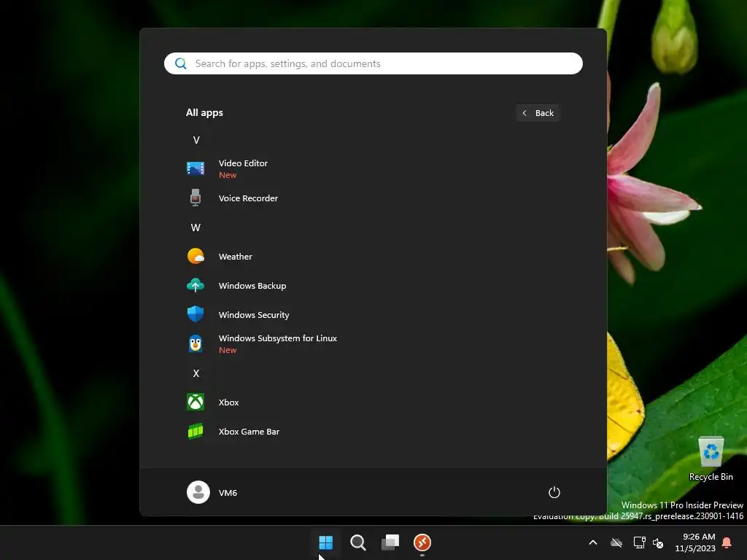Open the power options button
Viewport: 747px width, 560px height.
click(x=554, y=492)
